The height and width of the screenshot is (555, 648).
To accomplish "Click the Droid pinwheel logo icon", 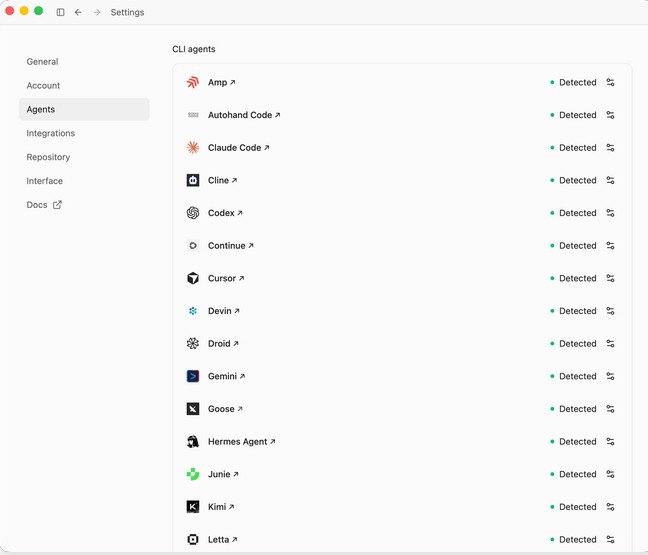I will click(193, 343).
